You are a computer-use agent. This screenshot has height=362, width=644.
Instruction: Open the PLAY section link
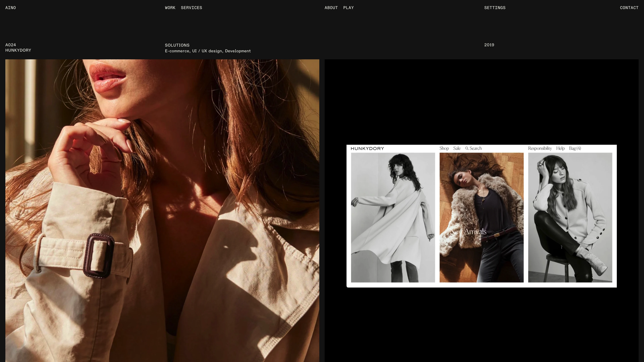point(348,8)
